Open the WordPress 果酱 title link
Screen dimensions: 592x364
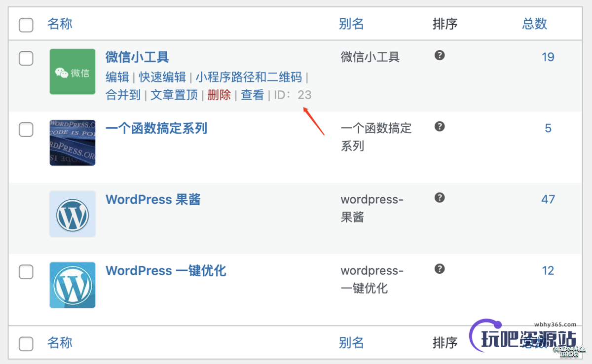coord(153,200)
